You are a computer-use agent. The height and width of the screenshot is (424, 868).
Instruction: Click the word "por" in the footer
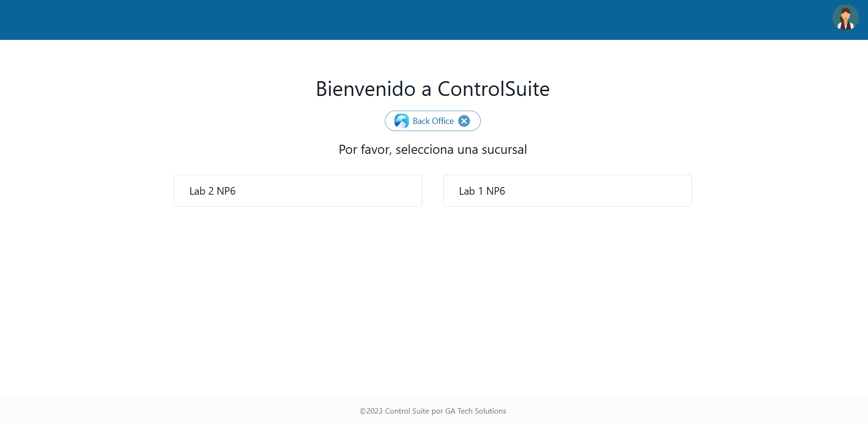pos(437,411)
